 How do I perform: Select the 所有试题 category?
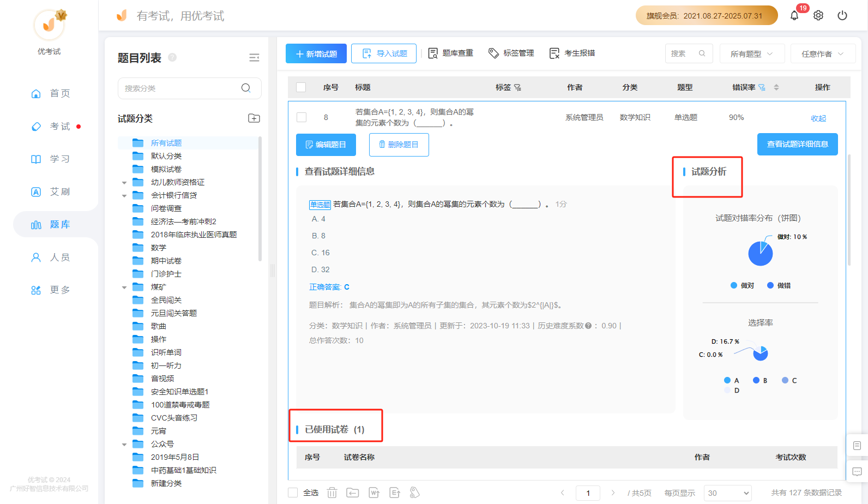(166, 143)
